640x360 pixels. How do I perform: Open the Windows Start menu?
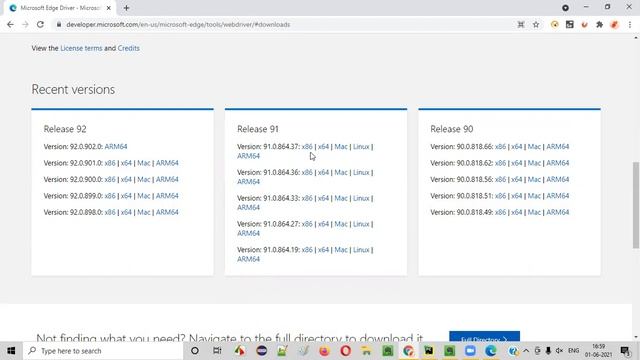click(11, 351)
